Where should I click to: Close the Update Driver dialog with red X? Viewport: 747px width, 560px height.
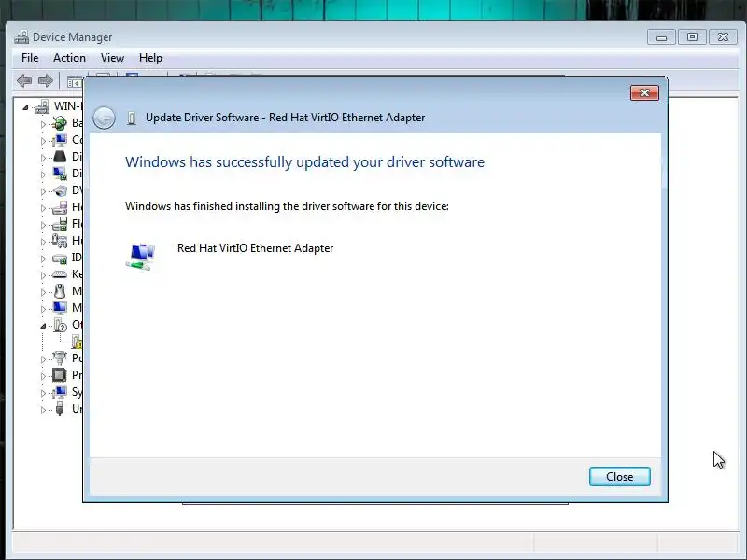click(644, 92)
